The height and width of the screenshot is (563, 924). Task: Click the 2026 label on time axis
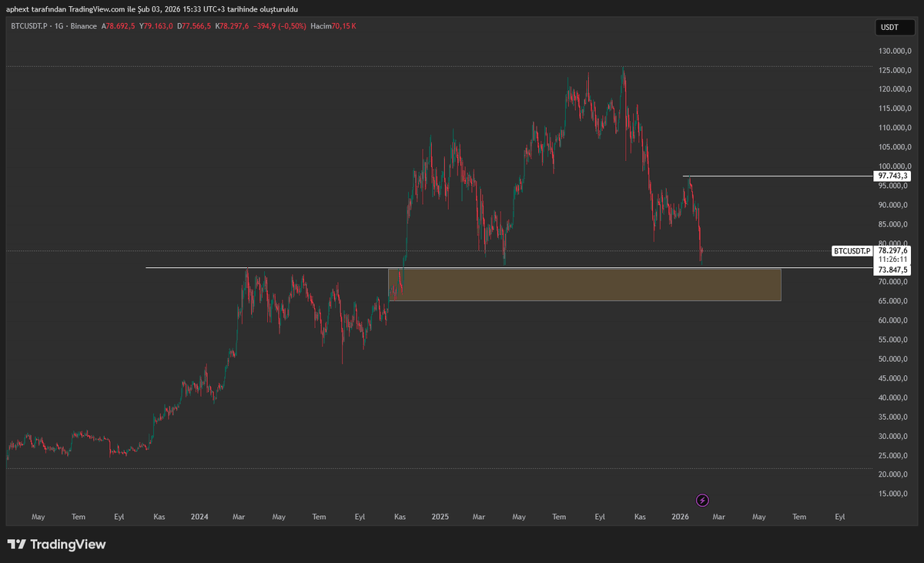(x=680, y=518)
